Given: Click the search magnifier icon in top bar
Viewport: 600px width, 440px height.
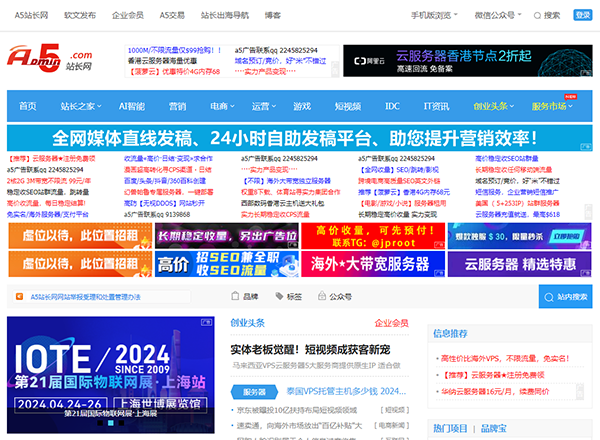Looking at the screenshot, I should click(x=537, y=16).
